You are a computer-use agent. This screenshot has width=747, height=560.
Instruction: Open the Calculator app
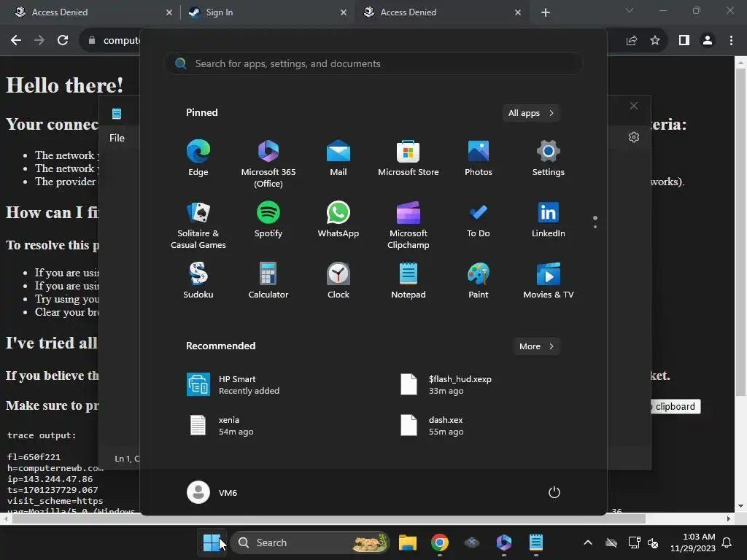pos(268,281)
